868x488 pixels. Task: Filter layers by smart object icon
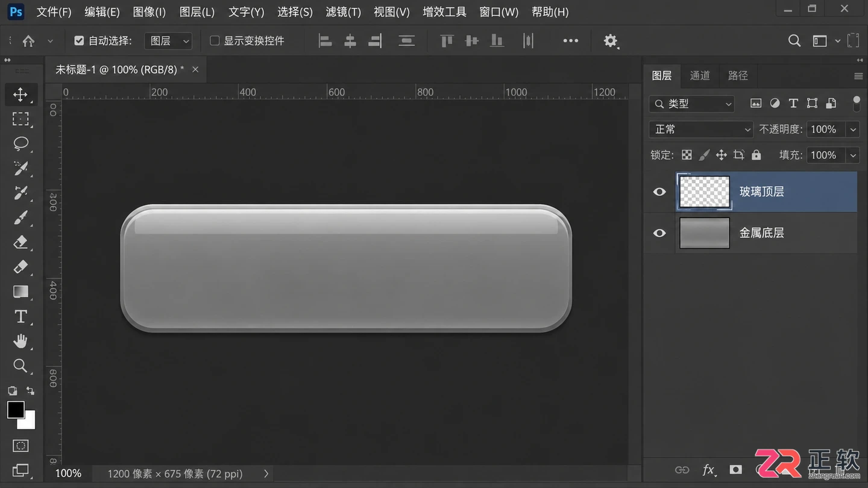click(831, 104)
